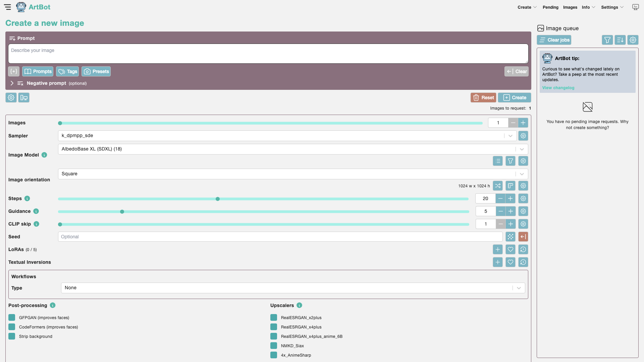
Task: Click the Reset button
Action: tap(483, 98)
